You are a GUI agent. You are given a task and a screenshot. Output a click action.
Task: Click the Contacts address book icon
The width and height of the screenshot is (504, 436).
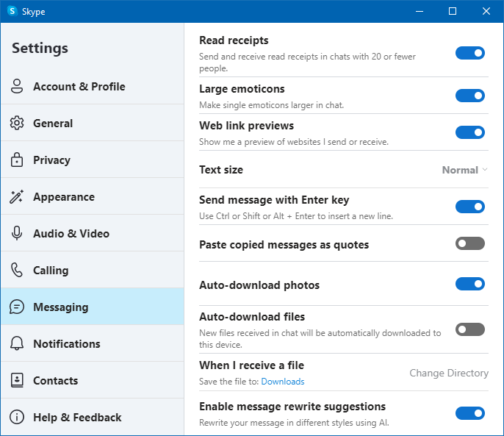17,380
